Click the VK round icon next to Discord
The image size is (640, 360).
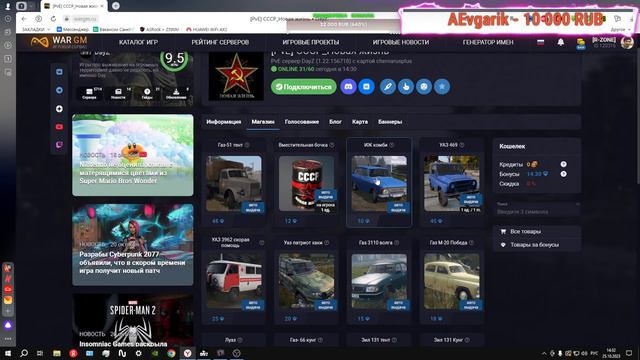coord(367,87)
